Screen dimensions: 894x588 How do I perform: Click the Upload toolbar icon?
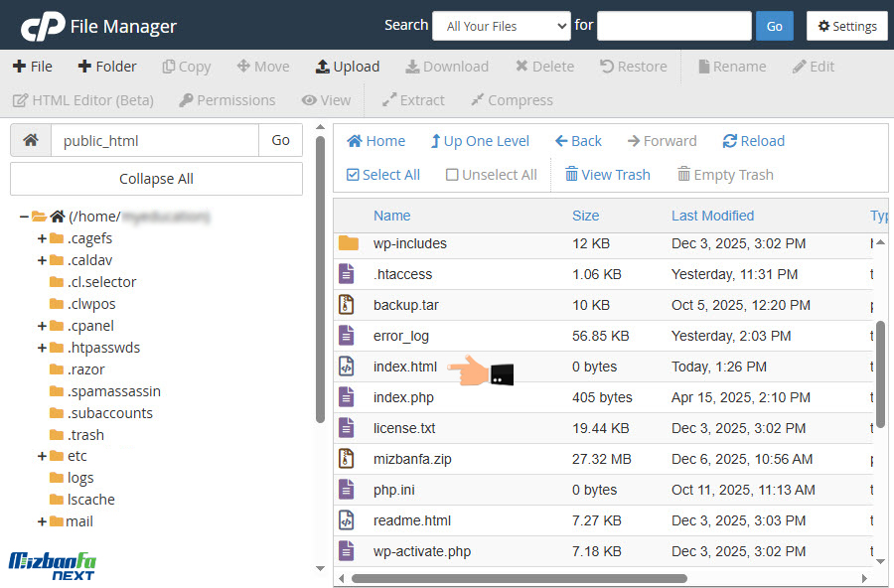[323, 67]
